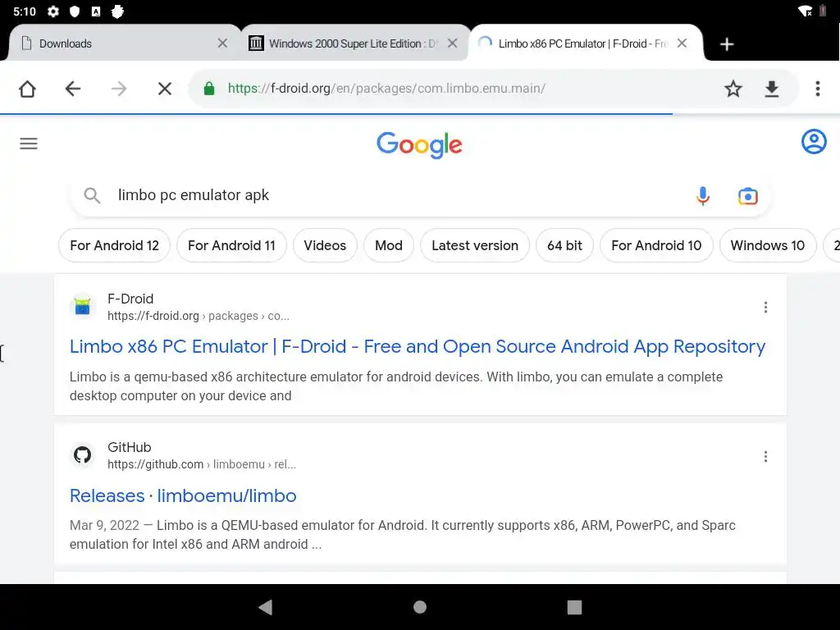Open more options for F-Droid result
This screenshot has width=840, height=630.
(x=765, y=307)
